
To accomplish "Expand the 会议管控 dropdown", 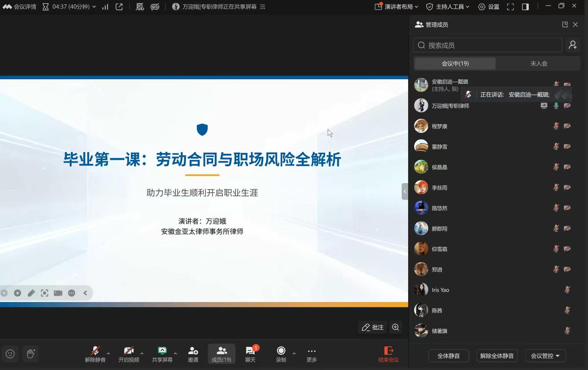I will tap(545, 356).
